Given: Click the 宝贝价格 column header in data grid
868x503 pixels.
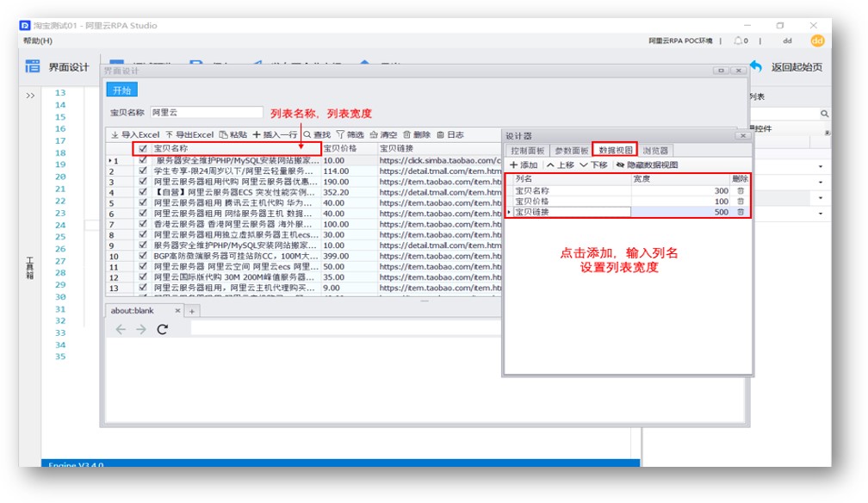Looking at the screenshot, I should click(350, 148).
